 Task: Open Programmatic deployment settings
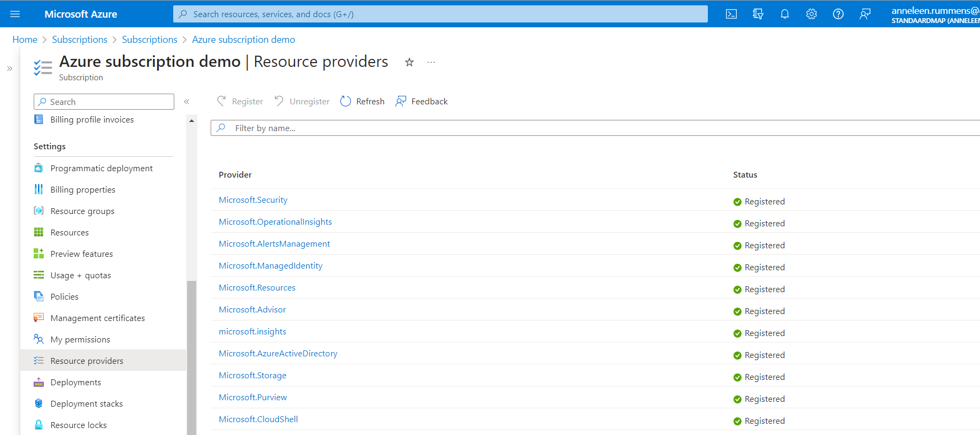coord(102,168)
